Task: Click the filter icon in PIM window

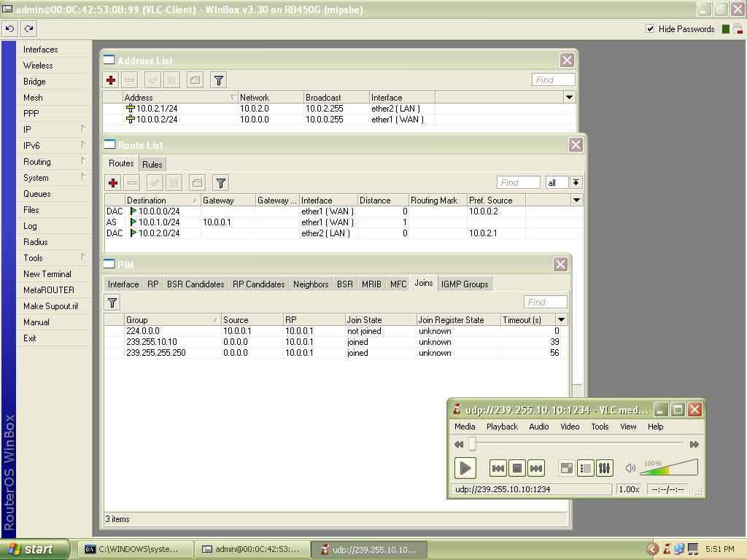Action: [112, 303]
